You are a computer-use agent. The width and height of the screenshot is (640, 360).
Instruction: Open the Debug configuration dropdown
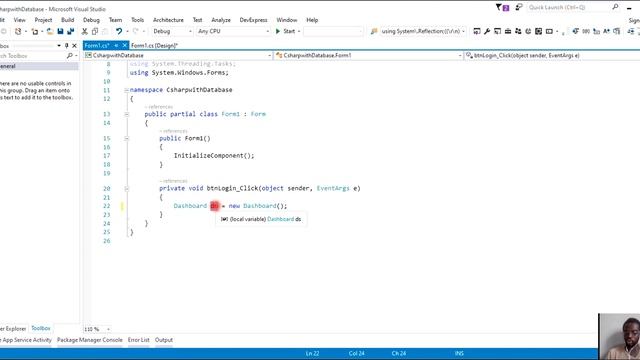[172, 31]
